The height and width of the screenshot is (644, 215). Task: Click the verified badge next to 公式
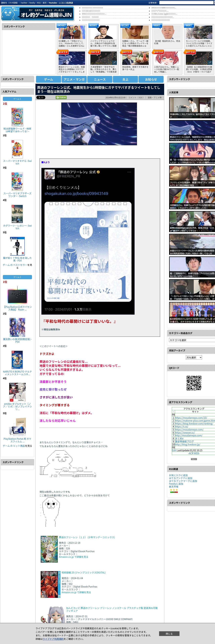tap(98, 172)
